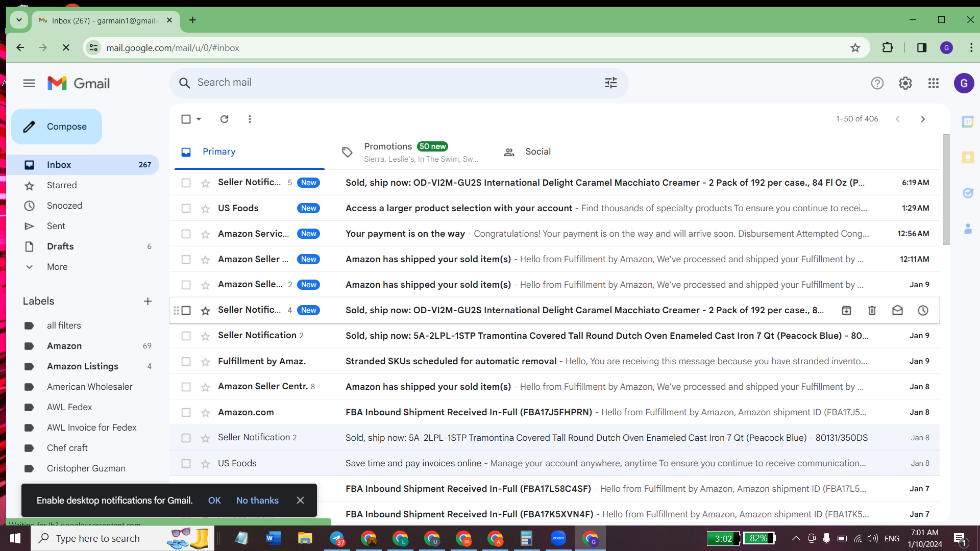980x551 pixels.
Task: Select the first Seller Notification email checkbox
Action: [186, 183]
